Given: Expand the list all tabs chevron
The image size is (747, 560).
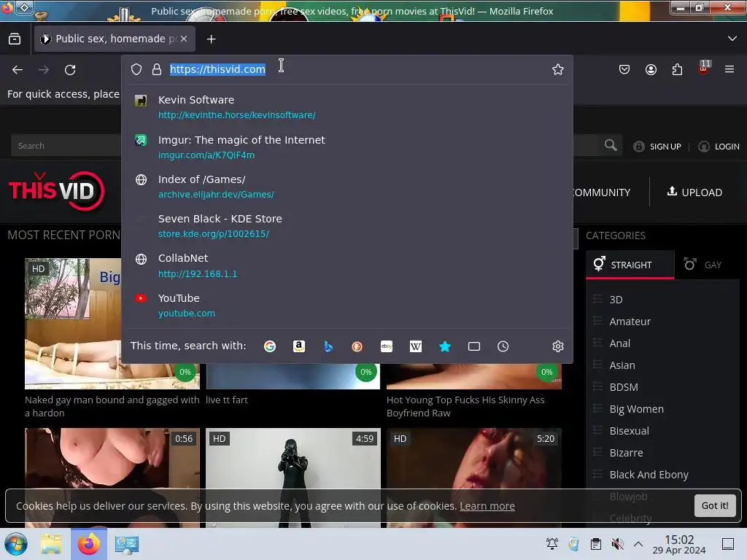Looking at the screenshot, I should click(732, 39).
